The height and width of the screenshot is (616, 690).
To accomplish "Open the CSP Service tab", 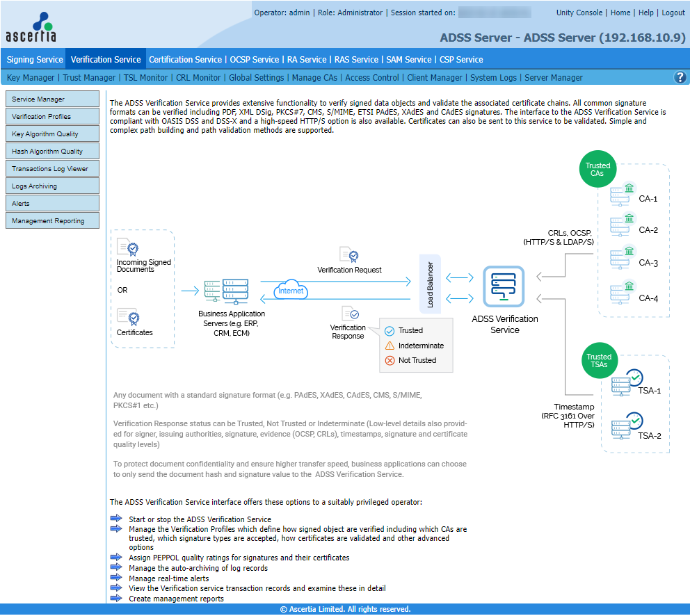I will pyautogui.click(x=461, y=59).
